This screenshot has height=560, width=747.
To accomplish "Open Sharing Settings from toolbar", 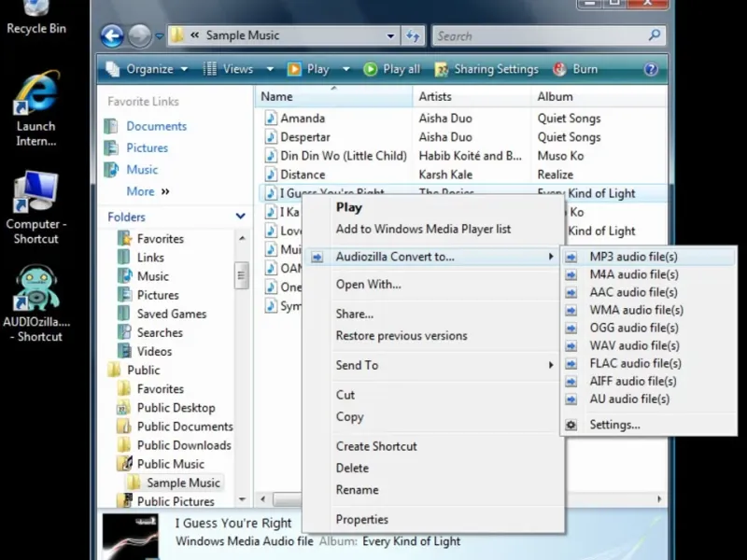I will pyautogui.click(x=486, y=69).
